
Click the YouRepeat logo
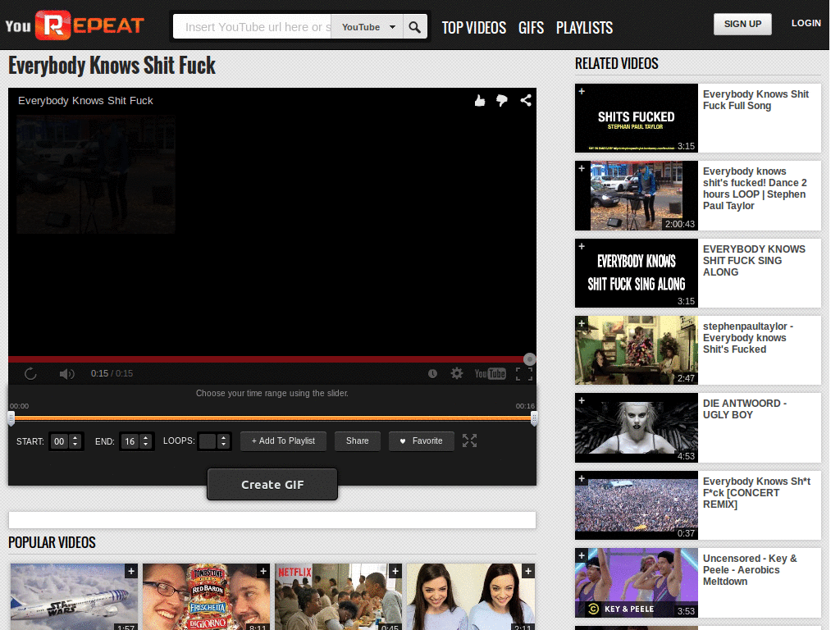click(75, 25)
